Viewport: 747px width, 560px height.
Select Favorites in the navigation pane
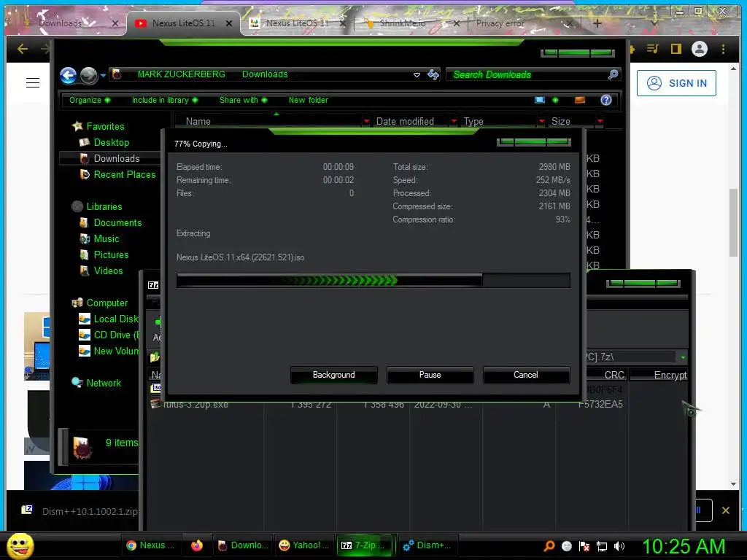tap(105, 126)
